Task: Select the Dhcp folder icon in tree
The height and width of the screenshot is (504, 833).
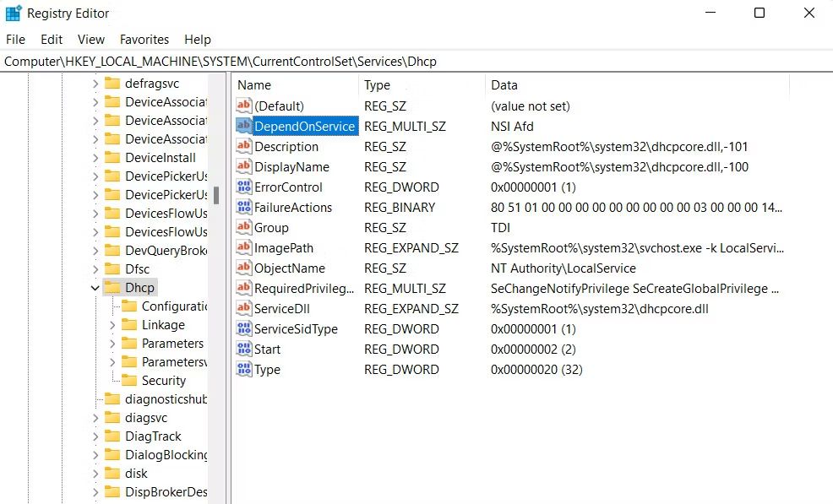Action: 112,288
